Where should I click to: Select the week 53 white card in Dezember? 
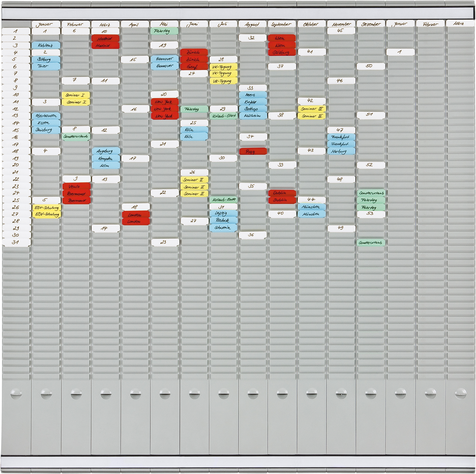coord(371,214)
